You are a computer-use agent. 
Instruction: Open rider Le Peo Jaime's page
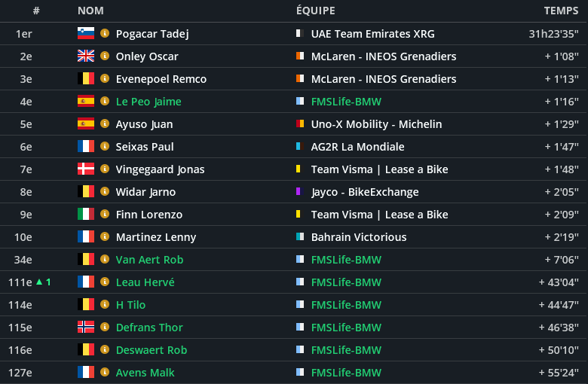click(149, 102)
